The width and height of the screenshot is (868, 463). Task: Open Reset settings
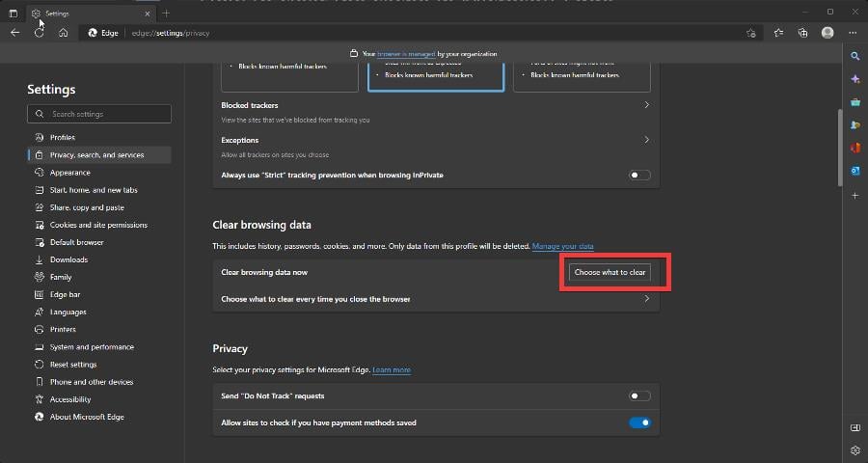point(99,365)
